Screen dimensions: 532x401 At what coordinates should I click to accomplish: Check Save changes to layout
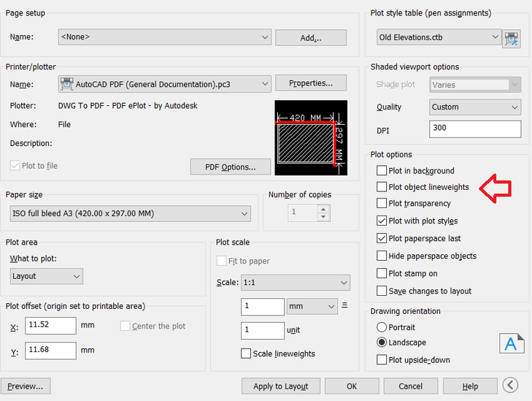382,291
